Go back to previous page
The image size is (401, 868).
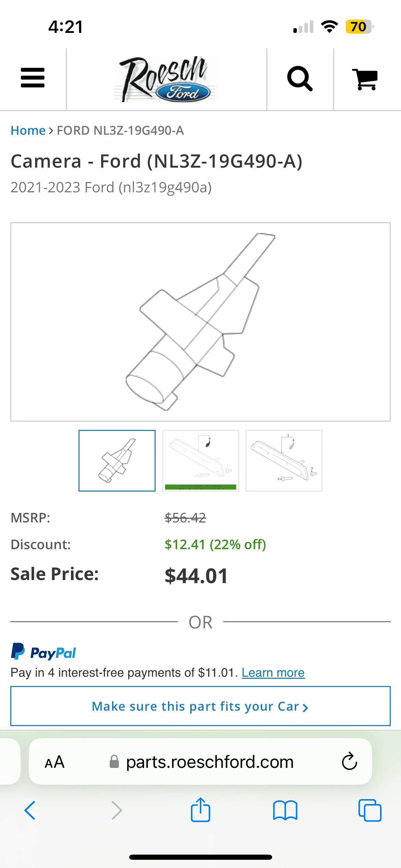30,810
